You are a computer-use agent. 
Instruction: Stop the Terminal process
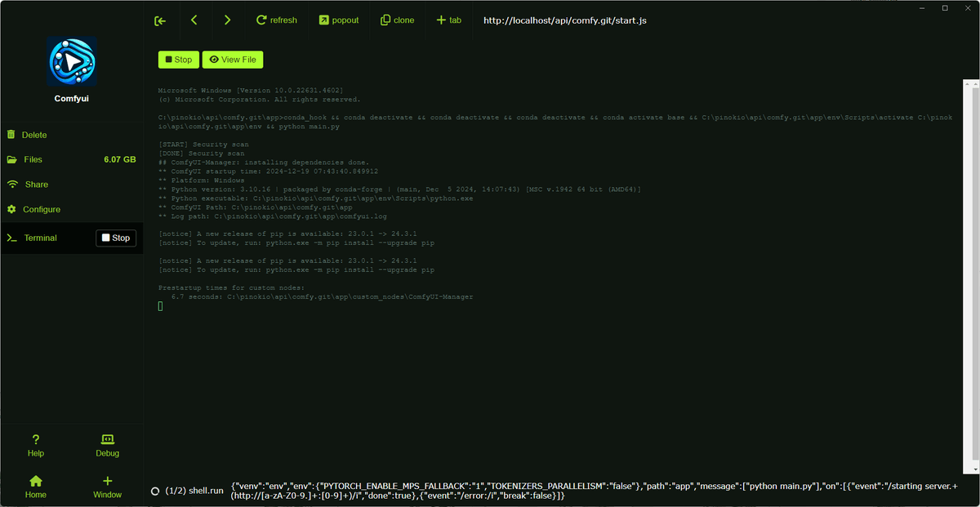tap(115, 238)
